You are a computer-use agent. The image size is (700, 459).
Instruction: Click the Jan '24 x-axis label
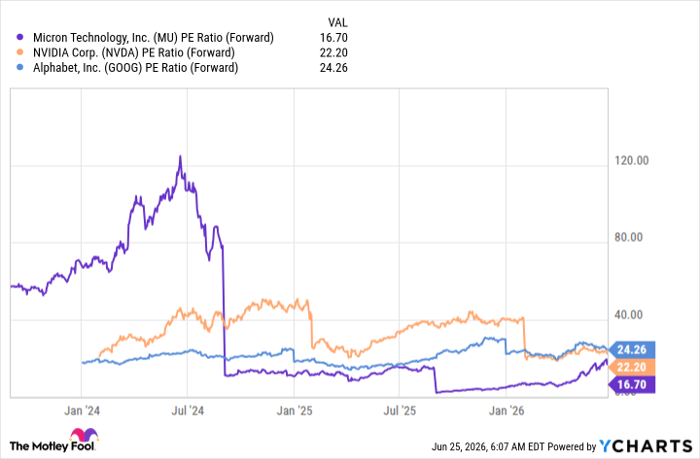pyautogui.click(x=82, y=411)
